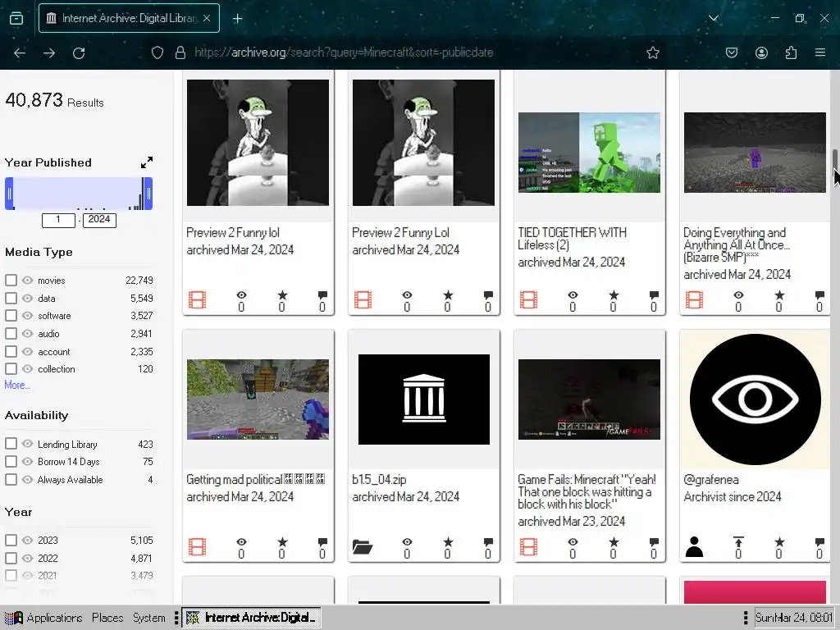Click folder icon on b1.5_04.zip card
Screen dimensions: 840x630
click(363, 547)
